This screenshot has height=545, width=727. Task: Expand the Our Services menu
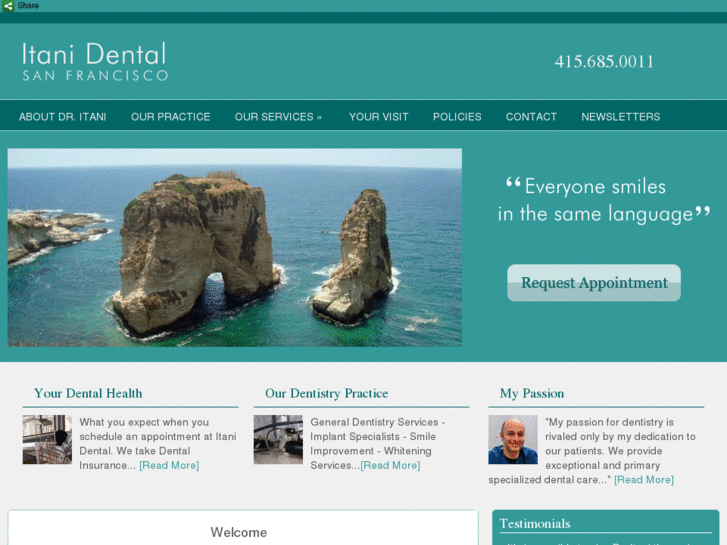click(x=278, y=117)
